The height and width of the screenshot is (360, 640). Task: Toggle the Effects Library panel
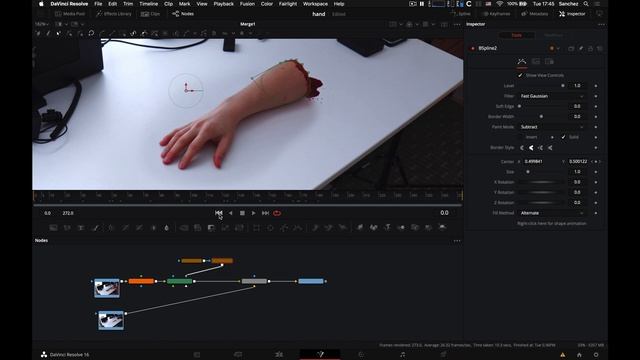click(113, 14)
